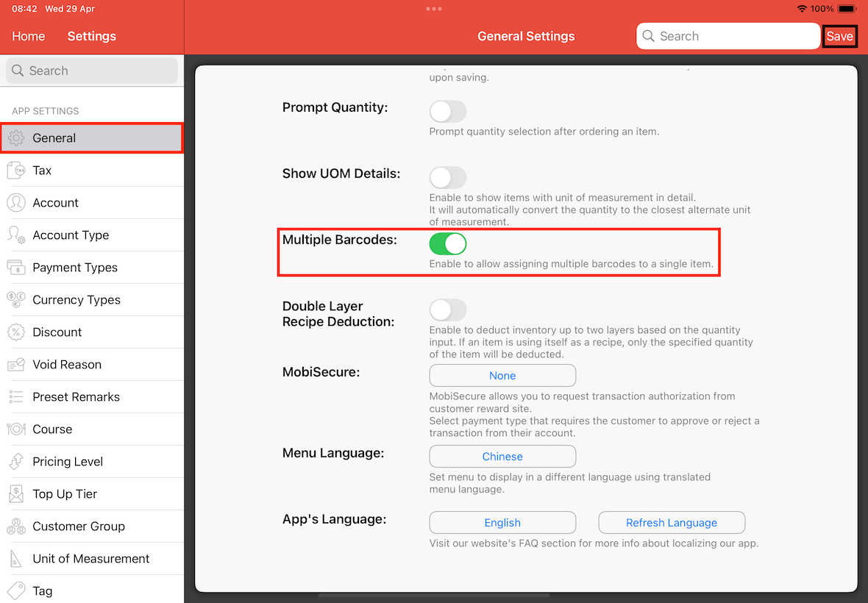The height and width of the screenshot is (603, 868).
Task: Select Void Reason in sidebar
Action: pos(92,365)
